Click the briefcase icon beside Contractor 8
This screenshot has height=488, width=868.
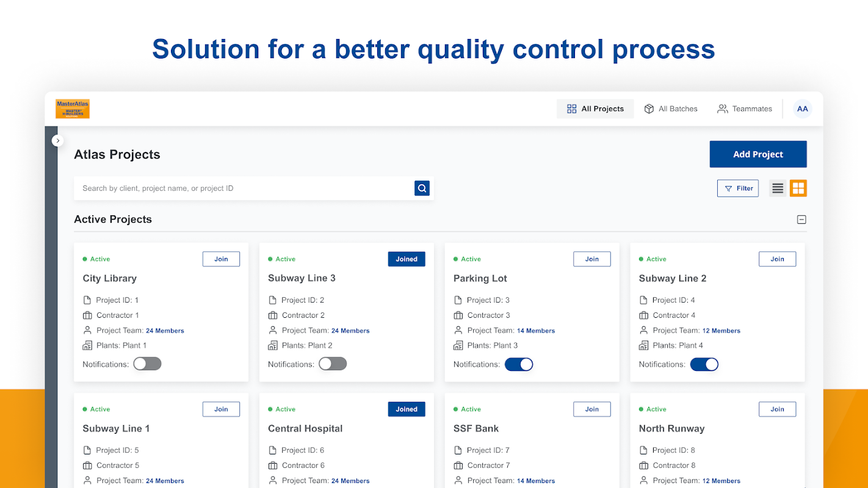(643, 465)
